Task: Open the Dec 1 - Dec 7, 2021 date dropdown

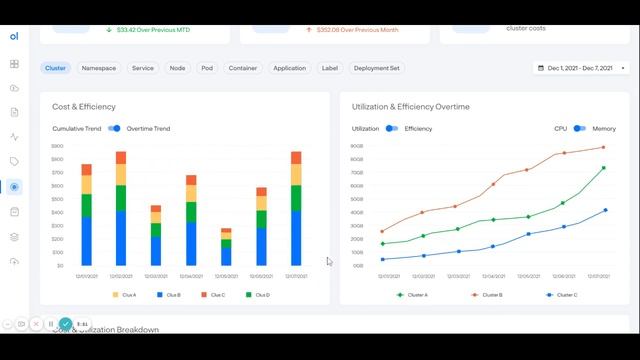Action: tap(581, 68)
